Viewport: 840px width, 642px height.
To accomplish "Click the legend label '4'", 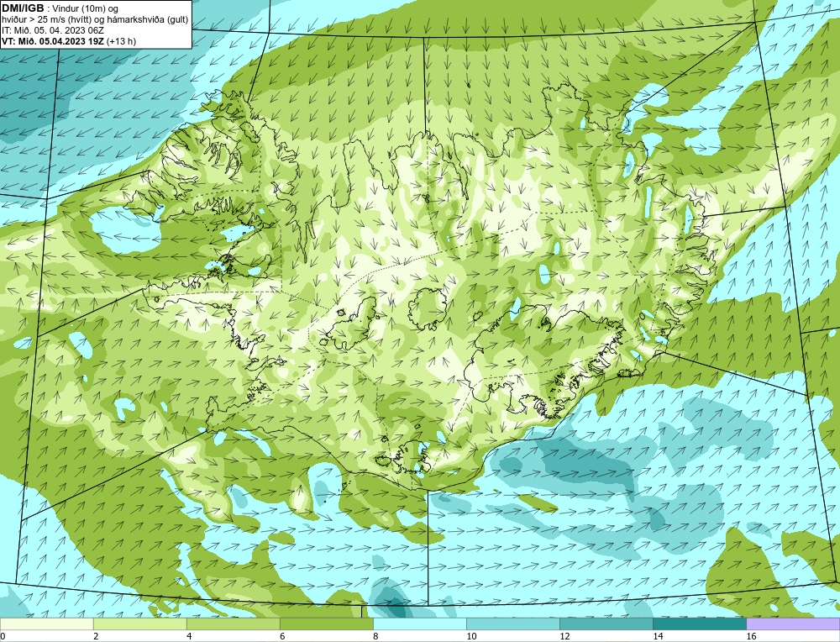I will point(189,636).
